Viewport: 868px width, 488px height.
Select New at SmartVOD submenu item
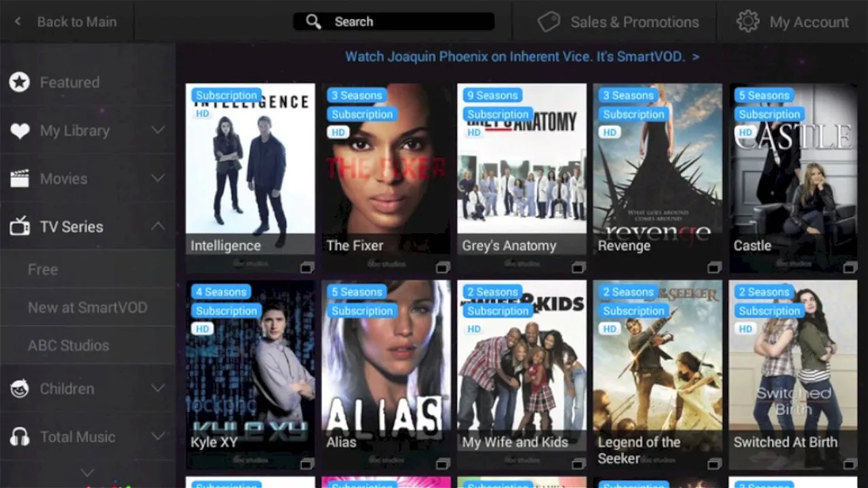(x=88, y=307)
